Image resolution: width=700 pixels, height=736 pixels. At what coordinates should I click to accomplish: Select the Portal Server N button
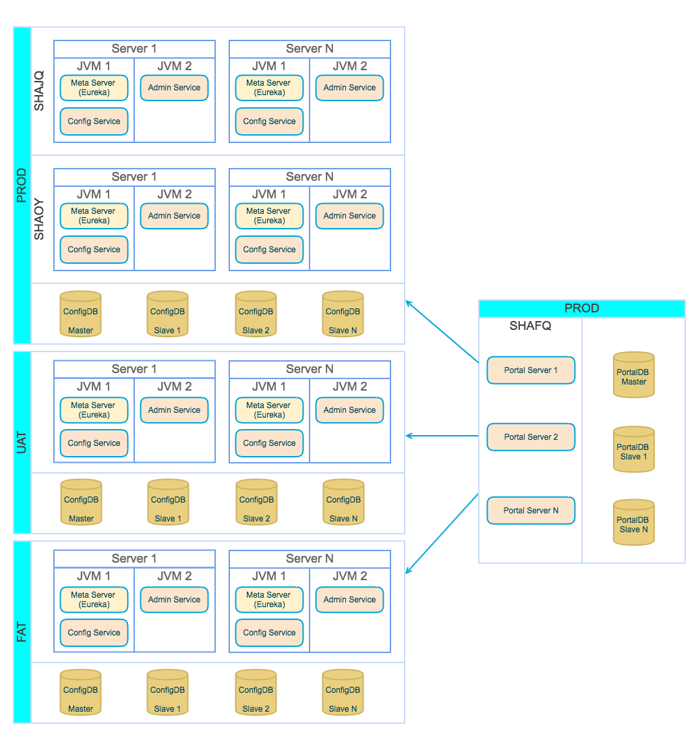[x=531, y=511]
